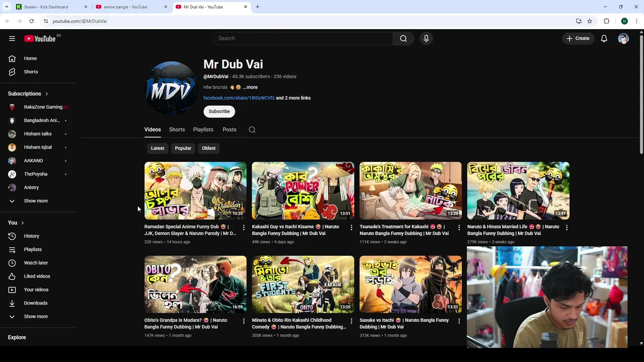644x362 pixels.
Task: Open options for Minato & Obito Rin video
Action: click(351, 321)
